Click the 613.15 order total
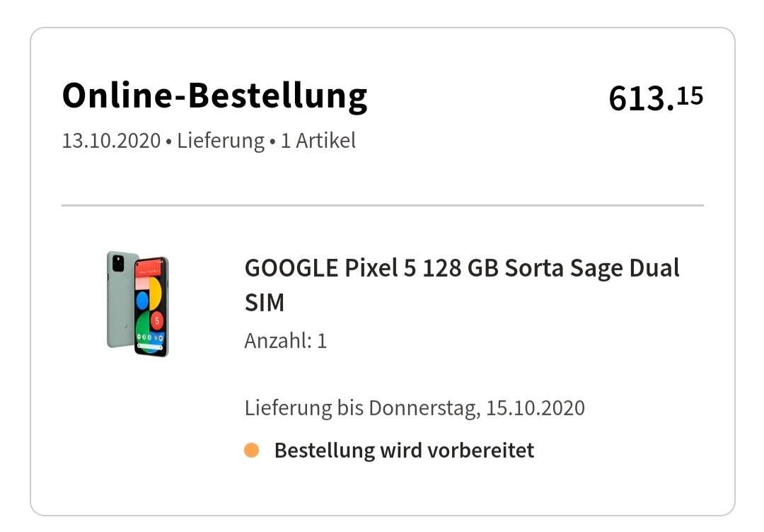 tap(656, 98)
